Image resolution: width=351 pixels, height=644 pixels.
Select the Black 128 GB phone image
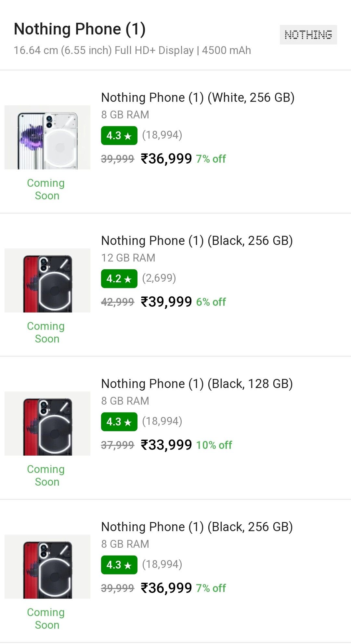click(x=47, y=423)
